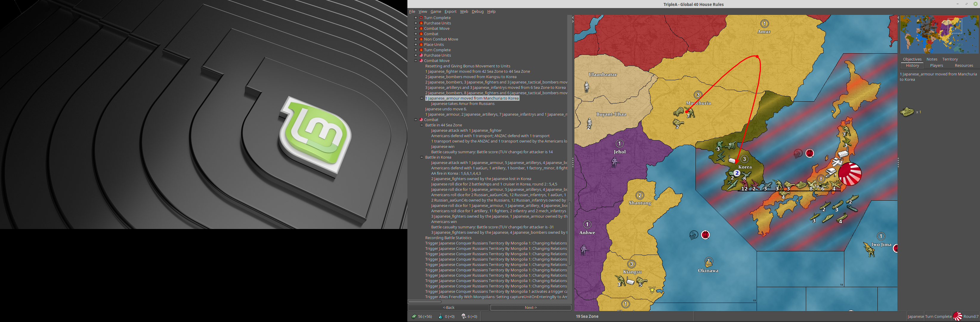Select 'Recording Battle Statistics' row
The width and height of the screenshot is (980, 322).
(448, 238)
